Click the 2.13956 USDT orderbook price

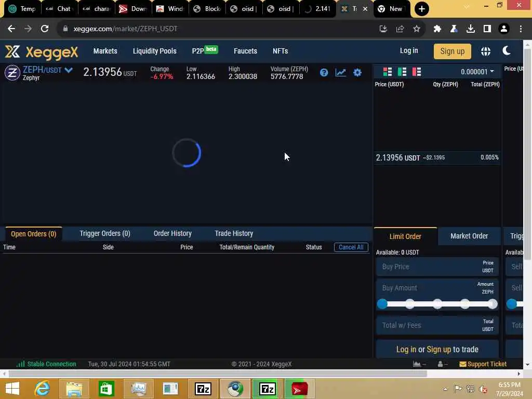click(397, 158)
